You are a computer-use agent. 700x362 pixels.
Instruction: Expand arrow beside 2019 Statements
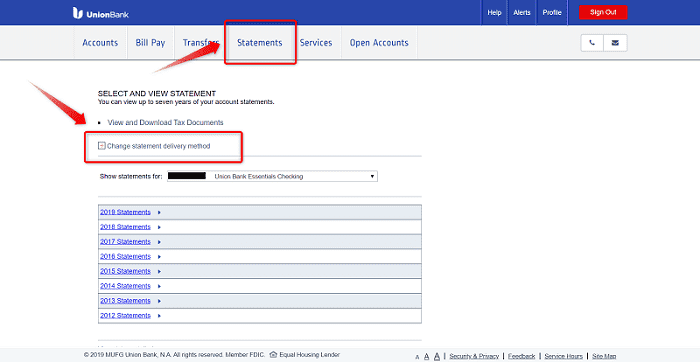(159, 212)
